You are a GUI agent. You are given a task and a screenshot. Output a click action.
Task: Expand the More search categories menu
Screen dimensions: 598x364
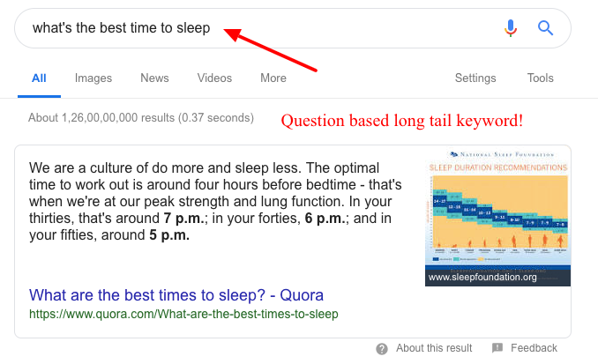point(273,78)
